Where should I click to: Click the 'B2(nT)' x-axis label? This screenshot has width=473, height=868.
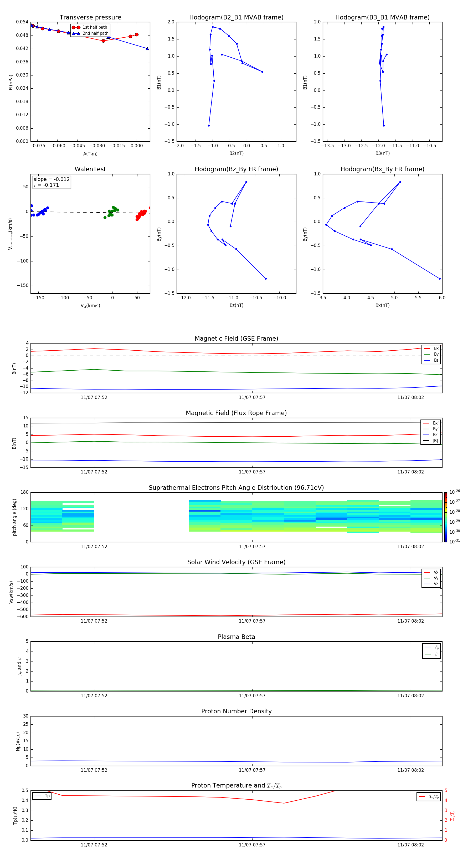[x=236, y=154]
